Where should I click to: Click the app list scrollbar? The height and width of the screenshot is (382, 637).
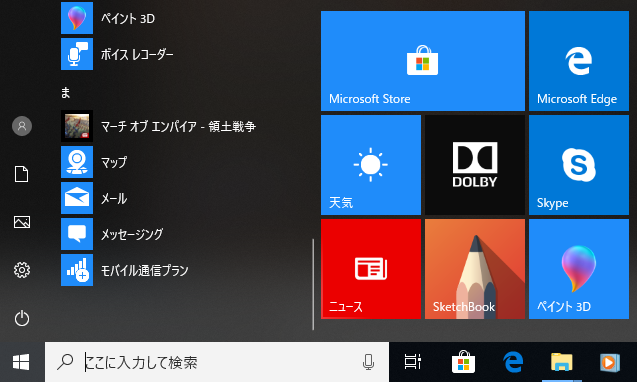[313, 284]
